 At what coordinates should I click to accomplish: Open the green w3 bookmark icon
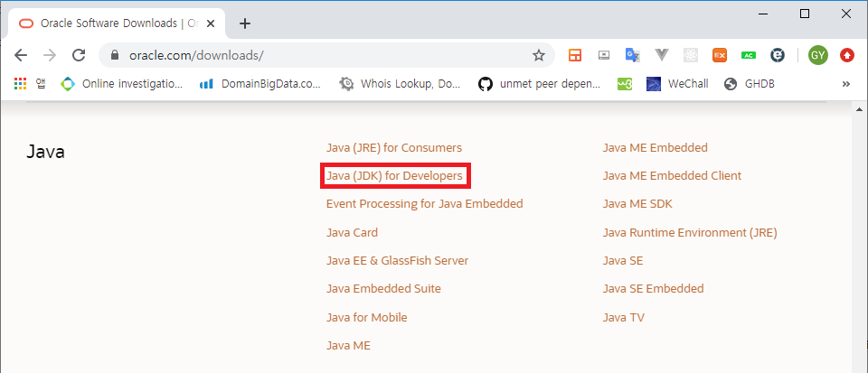[625, 84]
